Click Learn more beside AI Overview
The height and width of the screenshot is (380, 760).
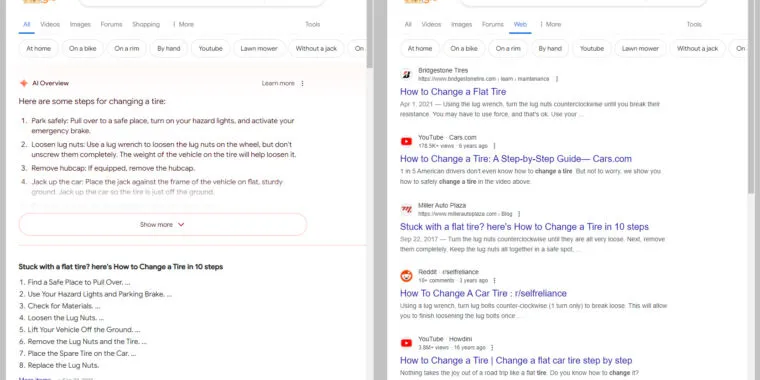tap(278, 83)
